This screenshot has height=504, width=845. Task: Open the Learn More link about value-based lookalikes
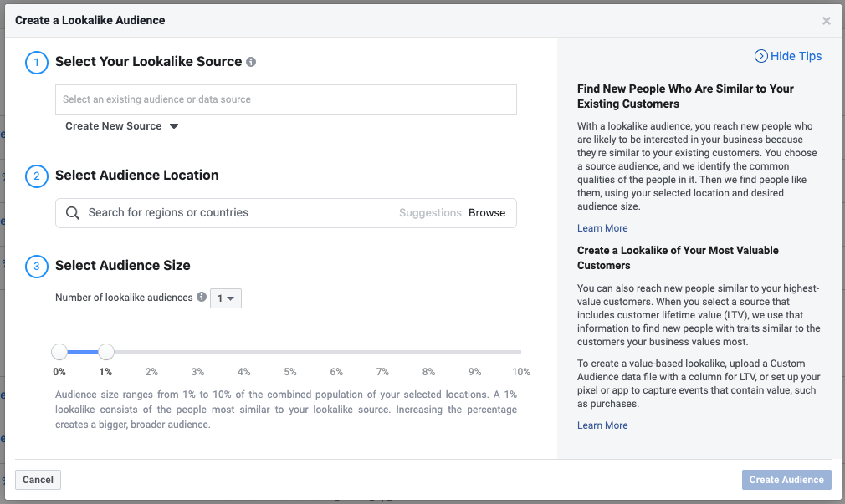point(602,425)
